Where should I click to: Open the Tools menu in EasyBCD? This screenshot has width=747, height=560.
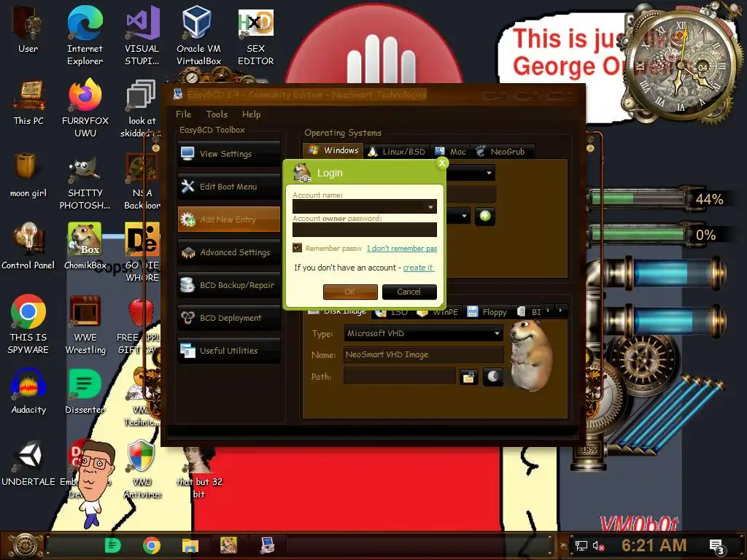217,114
